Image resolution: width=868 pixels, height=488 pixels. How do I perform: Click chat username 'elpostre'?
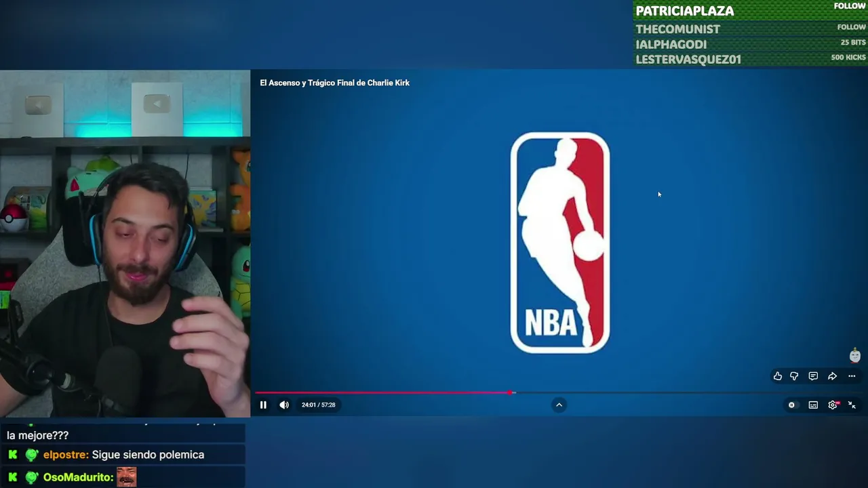[x=66, y=455]
